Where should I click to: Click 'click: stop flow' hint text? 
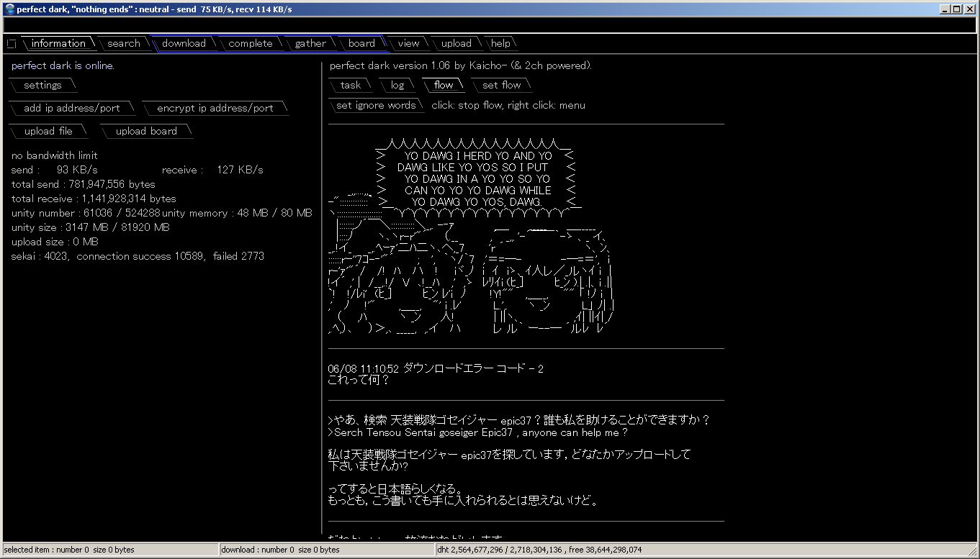tap(508, 105)
